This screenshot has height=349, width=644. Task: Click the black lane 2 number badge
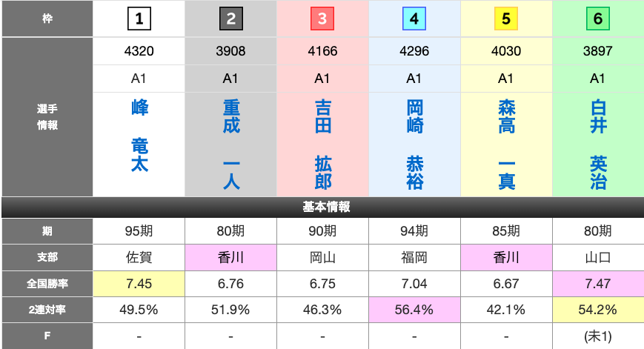230,19
